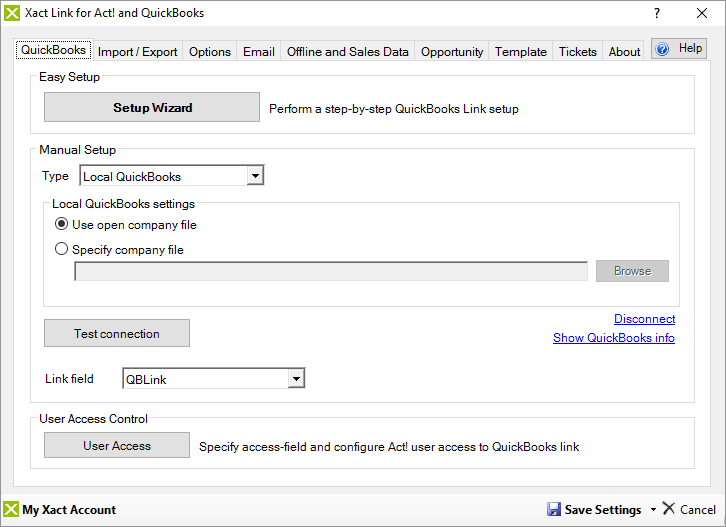This screenshot has width=726, height=527.
Task: Click the My Xact Account label
Action: pos(69,509)
